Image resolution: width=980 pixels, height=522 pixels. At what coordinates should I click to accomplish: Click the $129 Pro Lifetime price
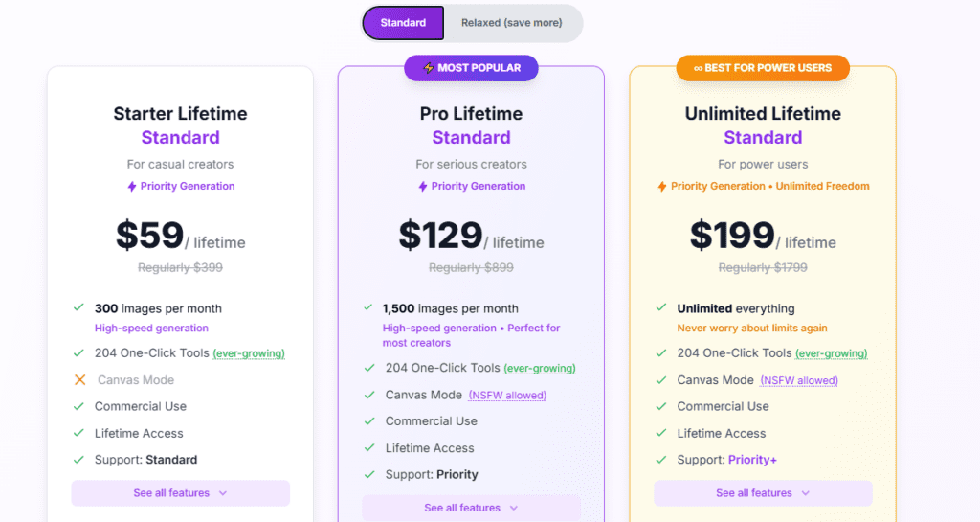pos(440,236)
